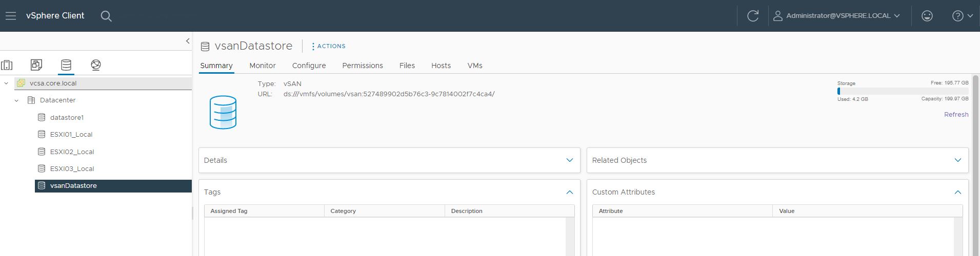
Task: Switch to the Configure tab
Action: (x=309, y=66)
